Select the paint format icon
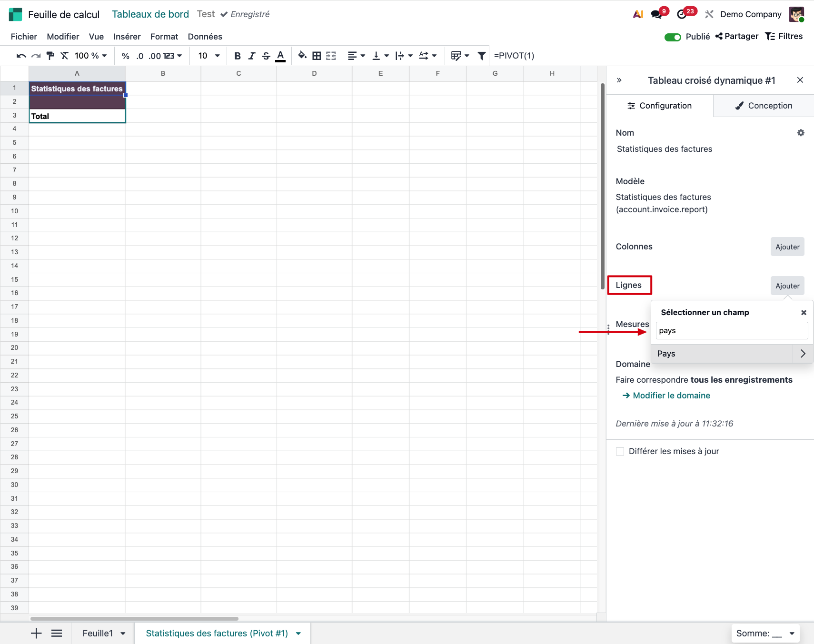Viewport: 814px width, 644px height. click(50, 56)
